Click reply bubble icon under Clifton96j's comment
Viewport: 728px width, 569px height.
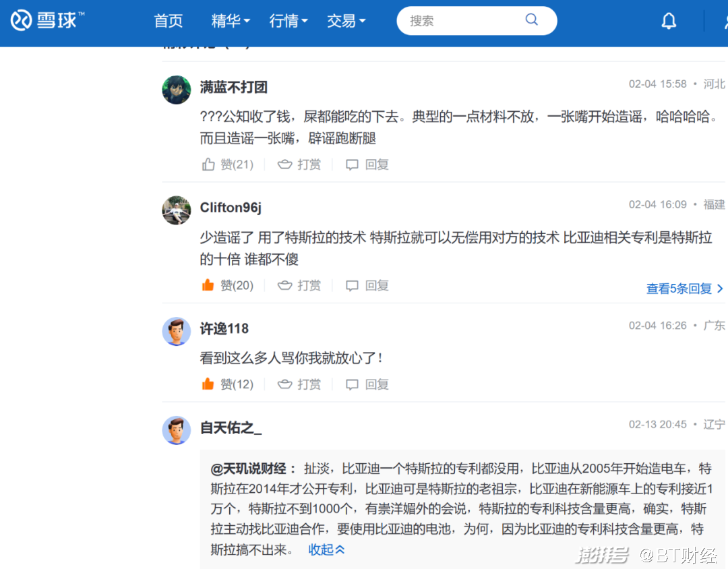tap(352, 285)
